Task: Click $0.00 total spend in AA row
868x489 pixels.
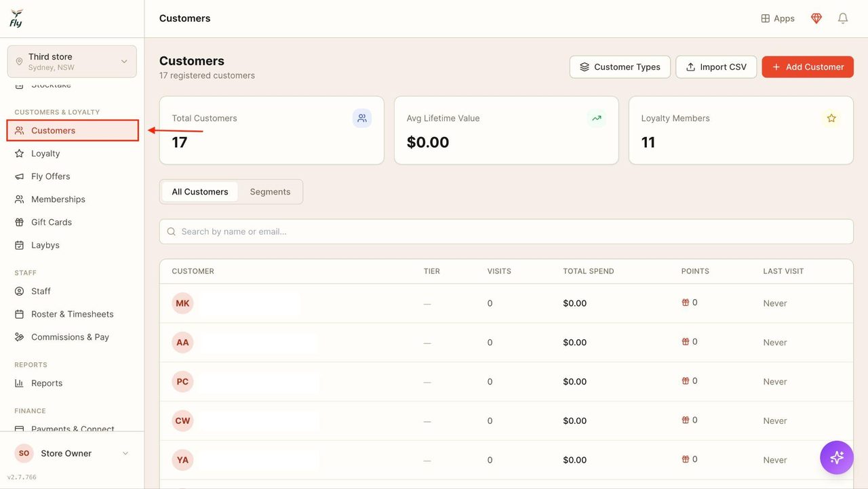Action: [574, 343]
